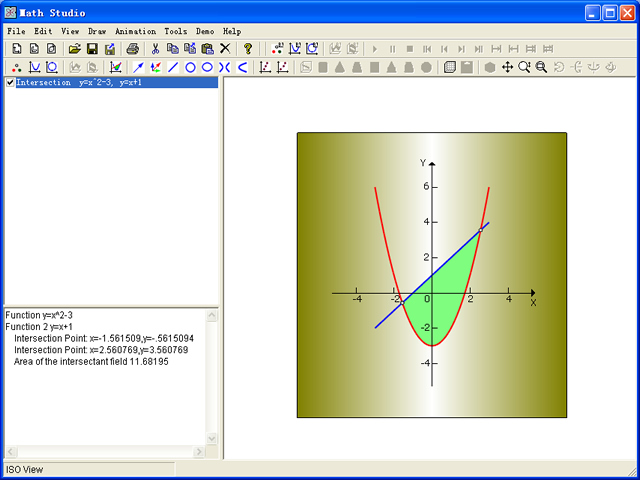
Task: Select the blue arrow vector drawing tool
Action: 138,67
